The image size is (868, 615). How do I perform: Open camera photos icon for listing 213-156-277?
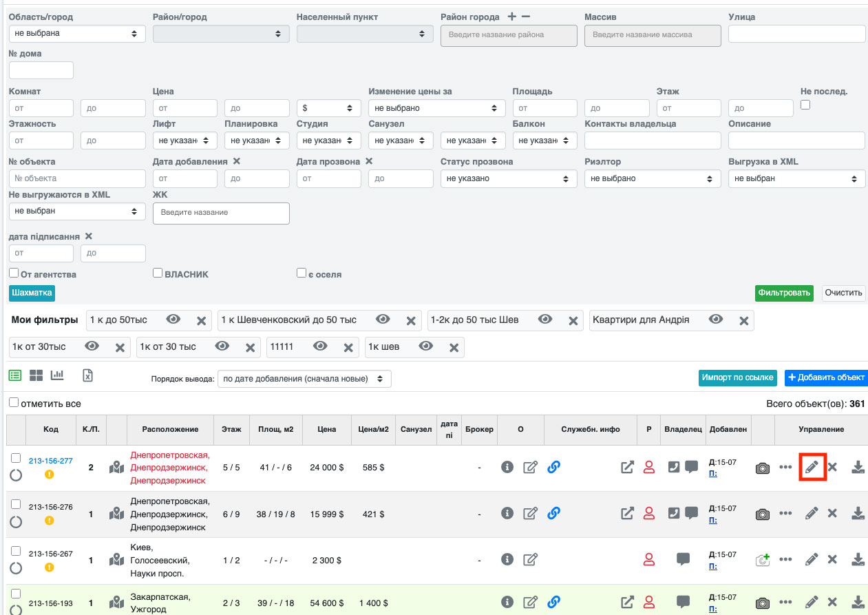click(762, 468)
